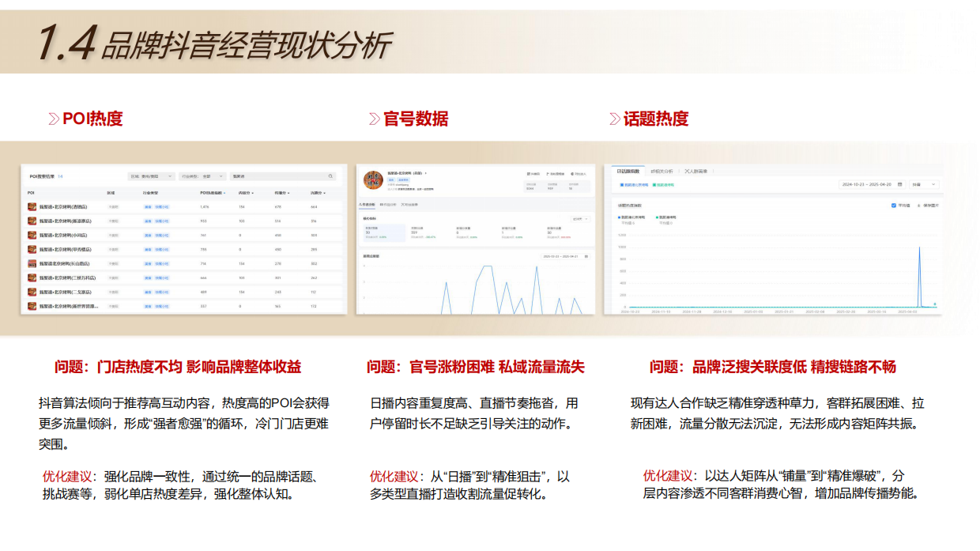Click the calendar icon next to the 2025-03-23 range
This screenshot has width=980, height=551.
pyautogui.click(x=586, y=257)
